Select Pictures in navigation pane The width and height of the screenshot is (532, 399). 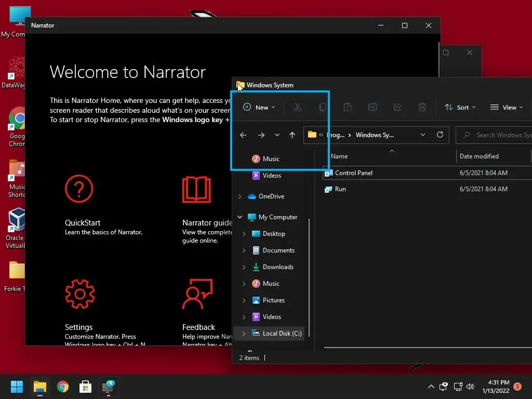coord(273,300)
